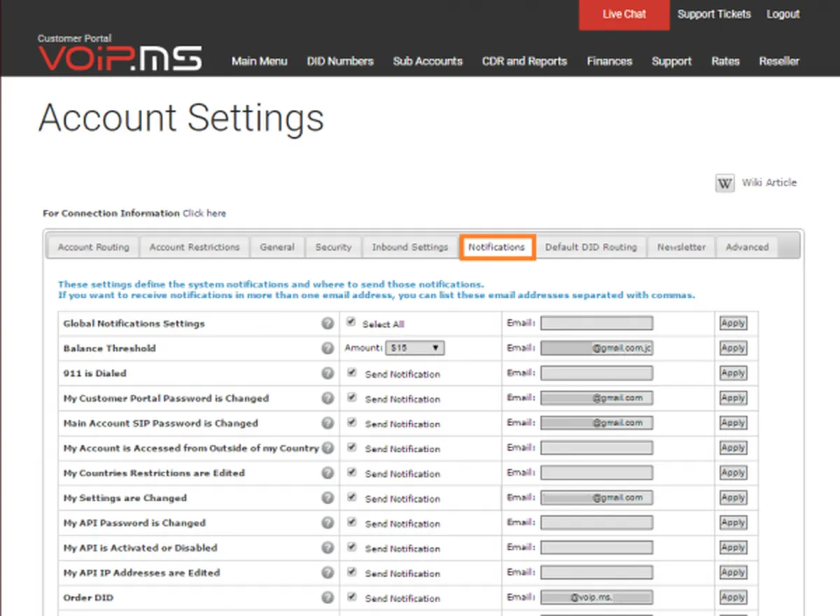The image size is (840, 616).
Task: Toggle Send Notification for API Password Changed
Action: [x=351, y=522]
